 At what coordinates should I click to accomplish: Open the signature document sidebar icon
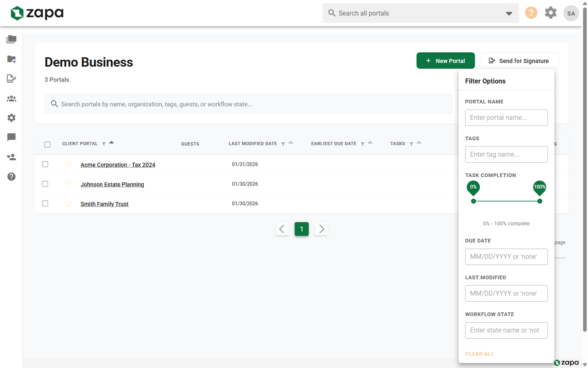[x=11, y=79]
